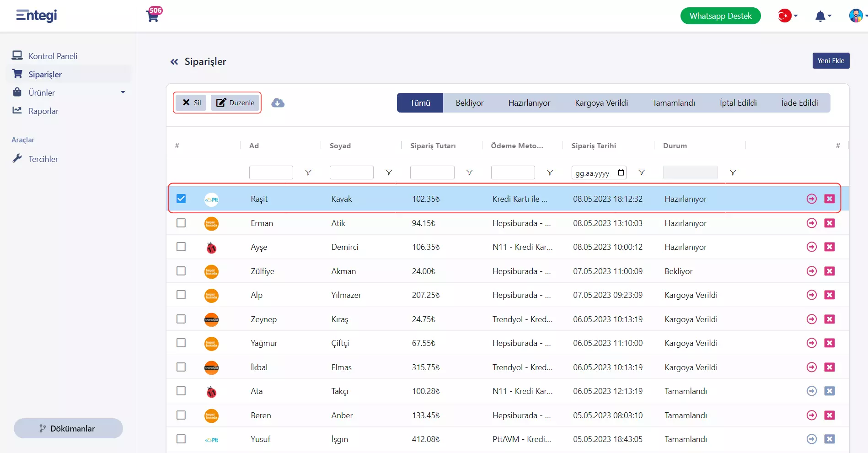This screenshot has width=868, height=453.
Task: Open Raporlar in sidebar
Action: coord(43,111)
